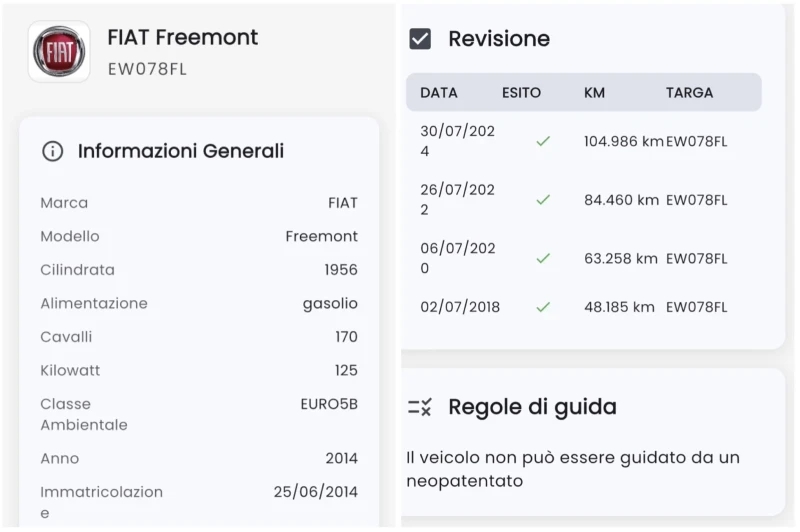Viewport: 800px width, 532px height.
Task: Select the Modello value Freemont
Action: 321,236
